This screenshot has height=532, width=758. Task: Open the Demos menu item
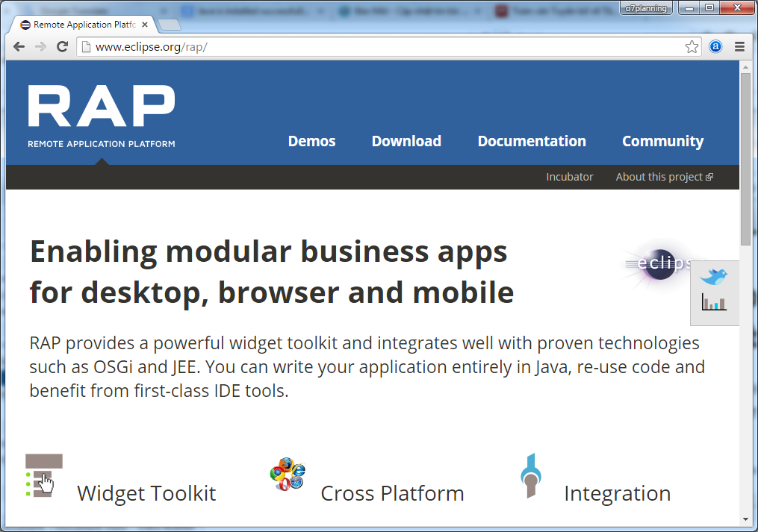[312, 141]
